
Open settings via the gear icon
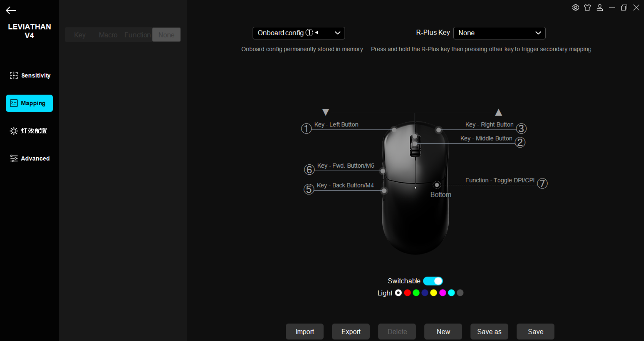(576, 7)
